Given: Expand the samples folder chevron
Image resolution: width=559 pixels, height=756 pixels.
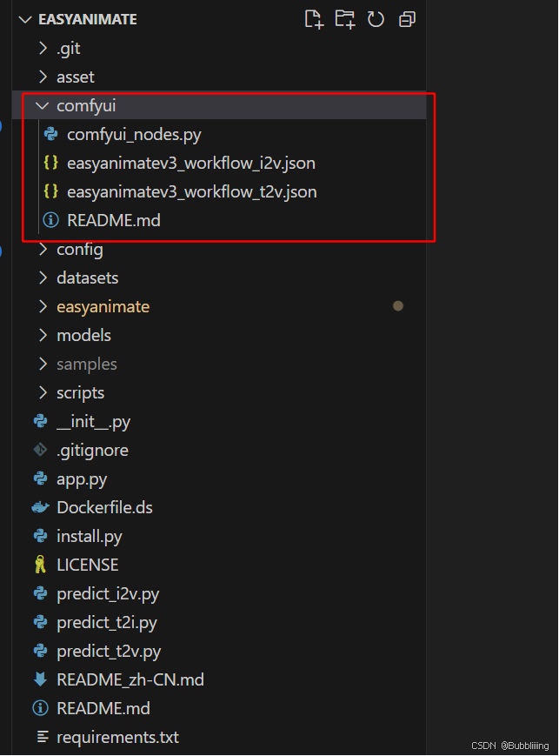Looking at the screenshot, I should point(43,364).
